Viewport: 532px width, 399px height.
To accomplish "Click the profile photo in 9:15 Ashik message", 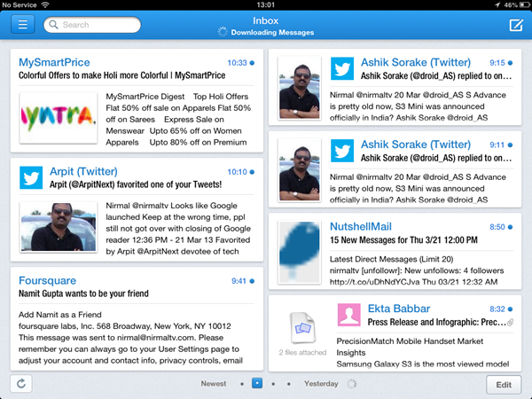I will tap(300, 88).
